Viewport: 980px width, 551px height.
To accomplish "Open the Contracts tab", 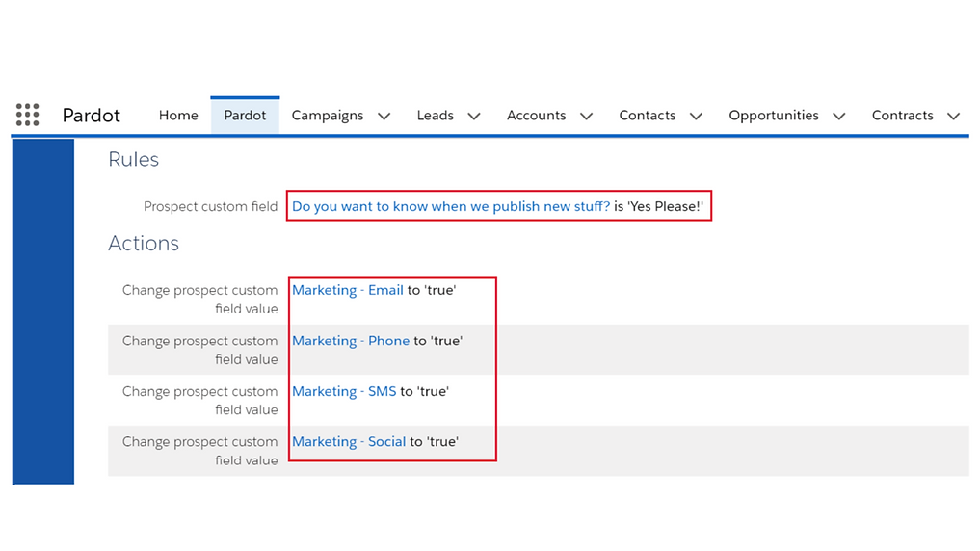I will 903,115.
